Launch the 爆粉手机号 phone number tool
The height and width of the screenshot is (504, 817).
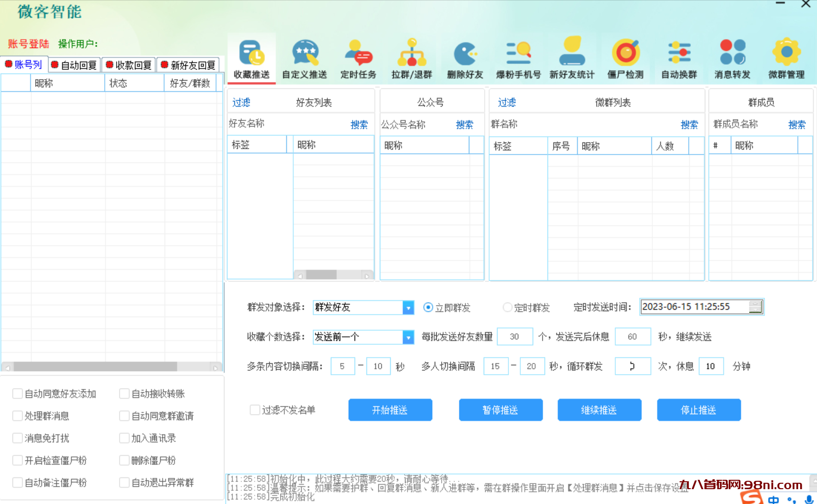pyautogui.click(x=518, y=58)
